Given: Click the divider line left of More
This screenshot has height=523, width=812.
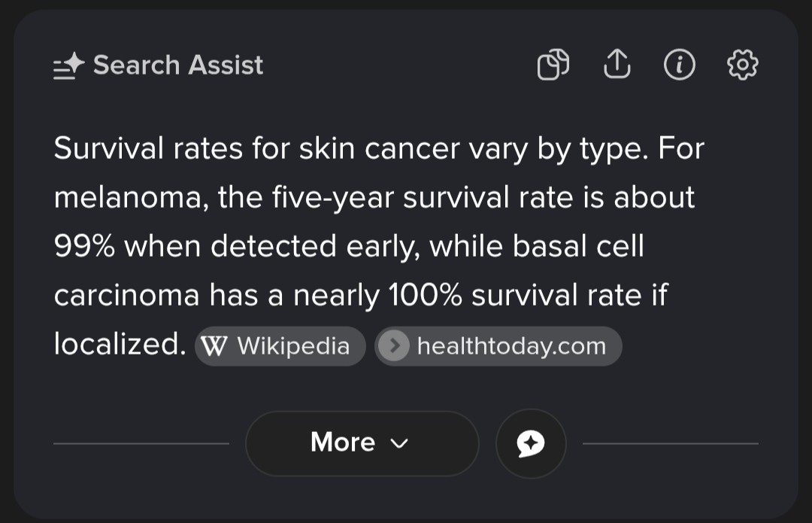Looking at the screenshot, I should 141,443.
